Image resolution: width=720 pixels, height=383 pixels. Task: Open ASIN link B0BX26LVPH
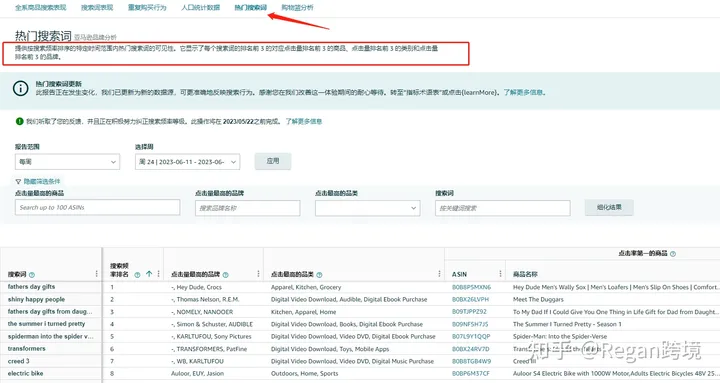(x=470, y=299)
